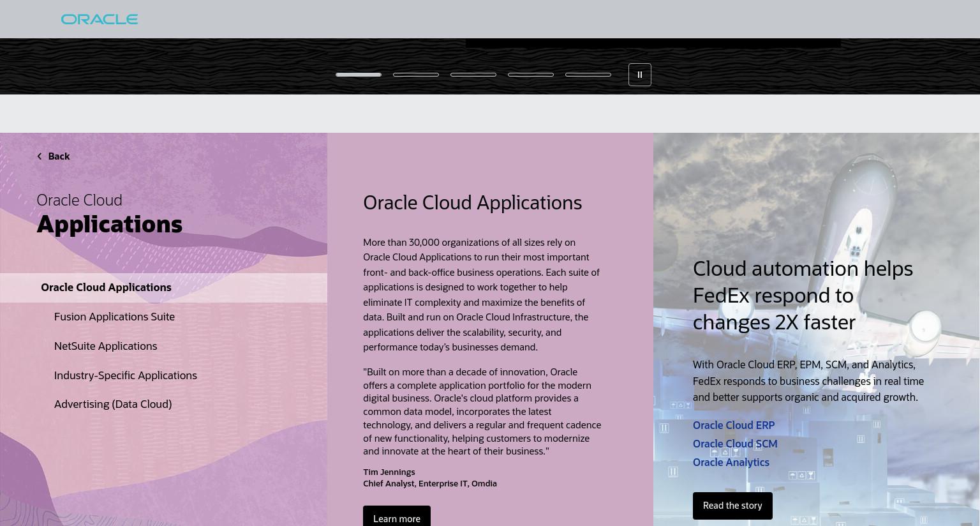This screenshot has width=980, height=526.
Task: Click the Learn more button
Action: 397,516
